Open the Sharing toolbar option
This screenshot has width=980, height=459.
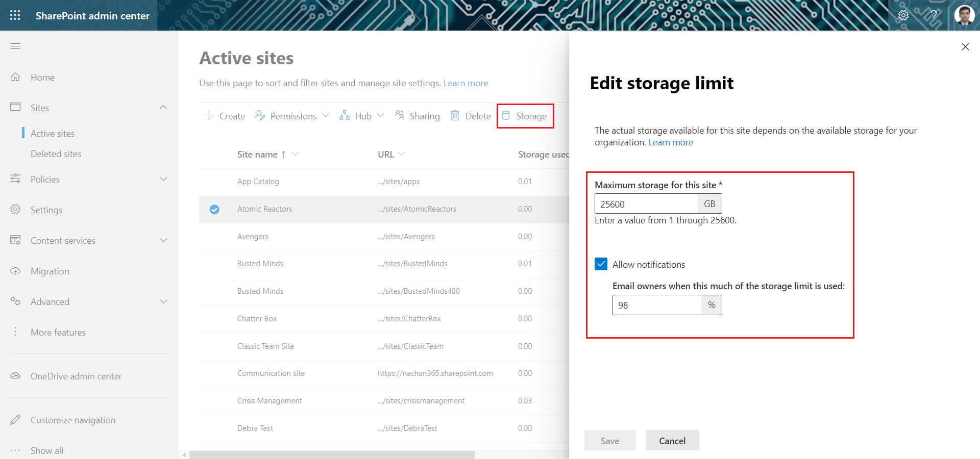(x=417, y=116)
